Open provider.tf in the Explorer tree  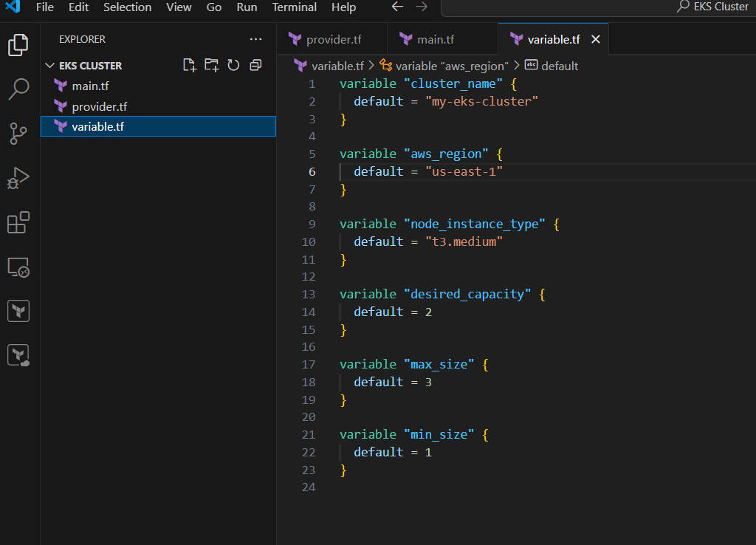(158, 106)
